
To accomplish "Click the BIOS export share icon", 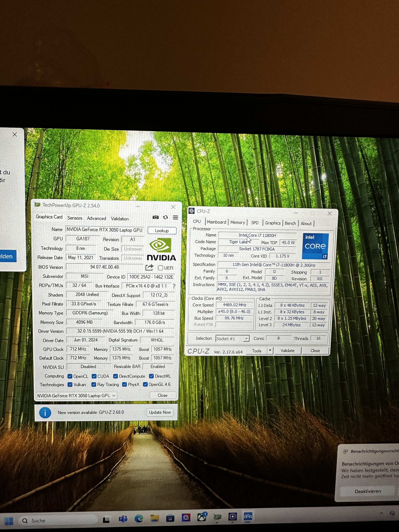I will pos(149,267).
